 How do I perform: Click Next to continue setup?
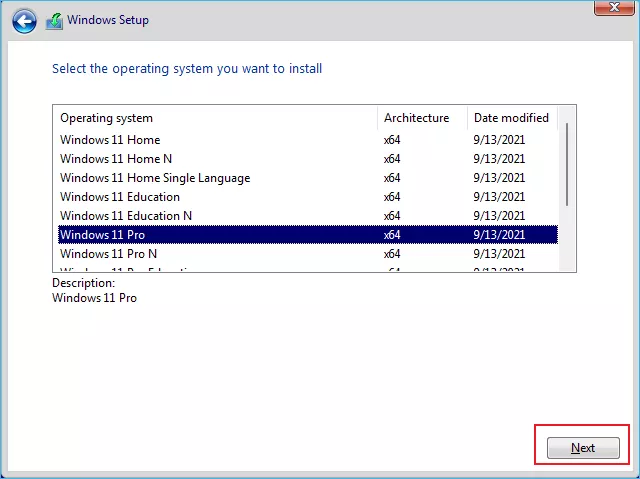pyautogui.click(x=583, y=448)
